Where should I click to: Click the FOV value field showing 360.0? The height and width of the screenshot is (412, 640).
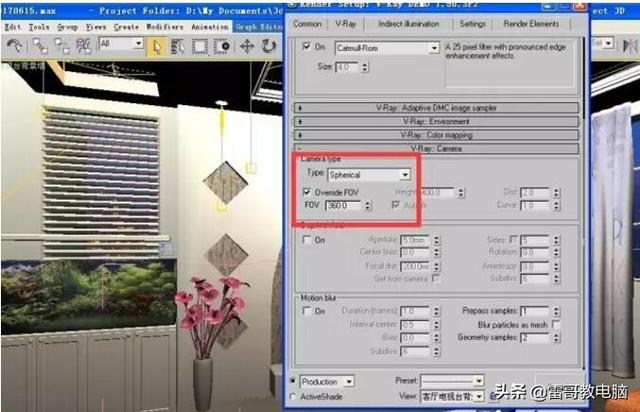point(343,205)
